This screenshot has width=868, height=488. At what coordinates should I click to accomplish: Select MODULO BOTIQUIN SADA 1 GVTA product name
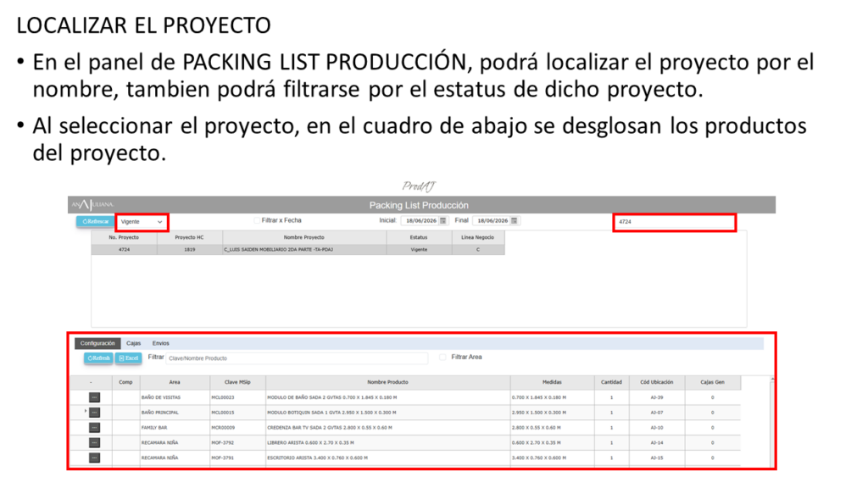point(331,413)
